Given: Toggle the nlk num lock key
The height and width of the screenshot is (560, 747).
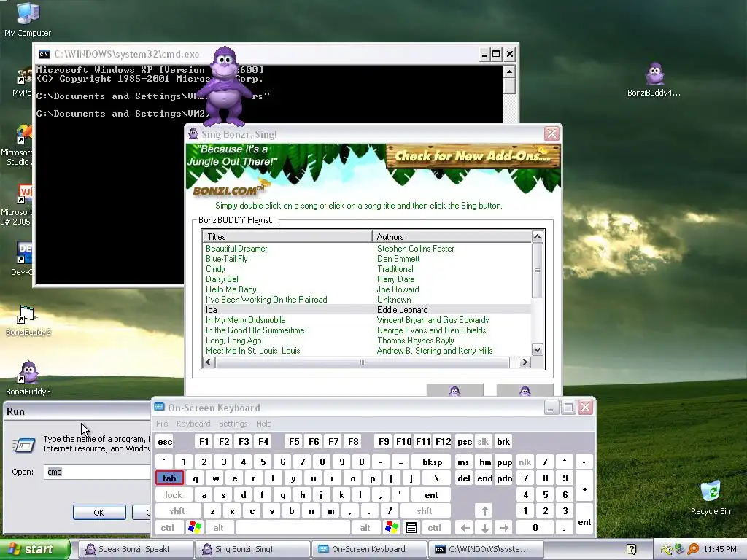Looking at the screenshot, I should 525,462.
